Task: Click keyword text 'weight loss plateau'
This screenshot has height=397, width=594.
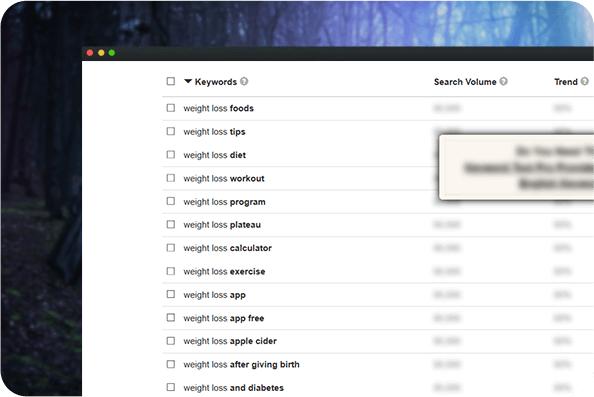Action: coord(222,225)
